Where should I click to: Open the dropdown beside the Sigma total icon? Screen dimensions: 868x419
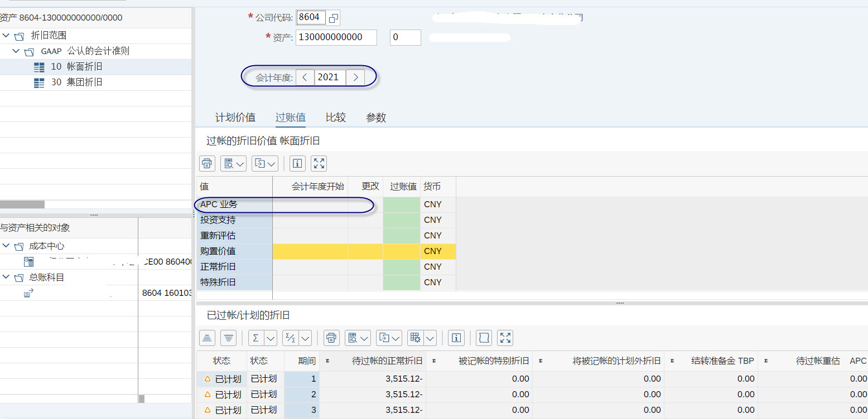[271, 338]
